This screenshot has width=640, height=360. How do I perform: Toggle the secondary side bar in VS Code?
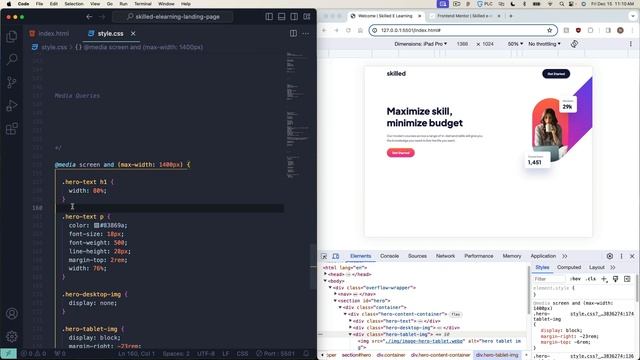click(x=294, y=17)
